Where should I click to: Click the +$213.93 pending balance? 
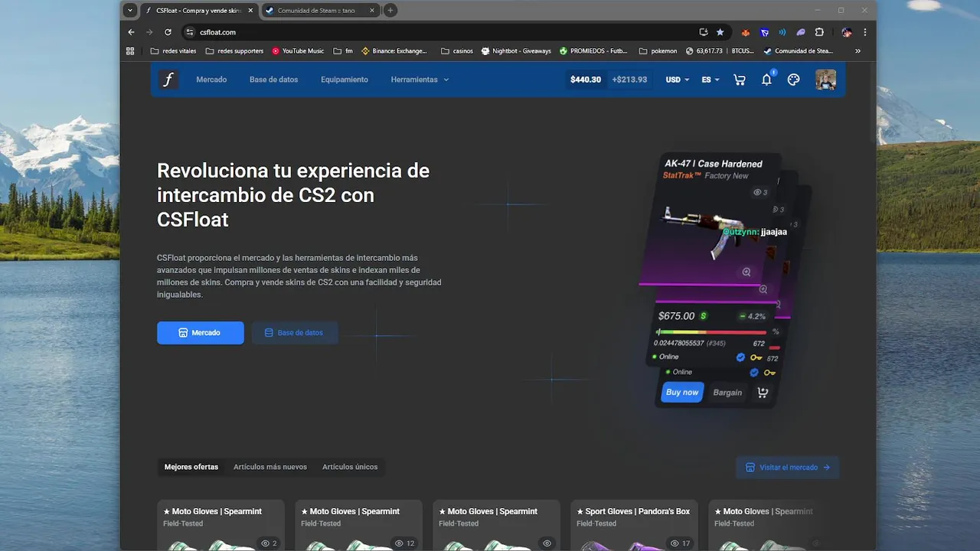pos(629,80)
